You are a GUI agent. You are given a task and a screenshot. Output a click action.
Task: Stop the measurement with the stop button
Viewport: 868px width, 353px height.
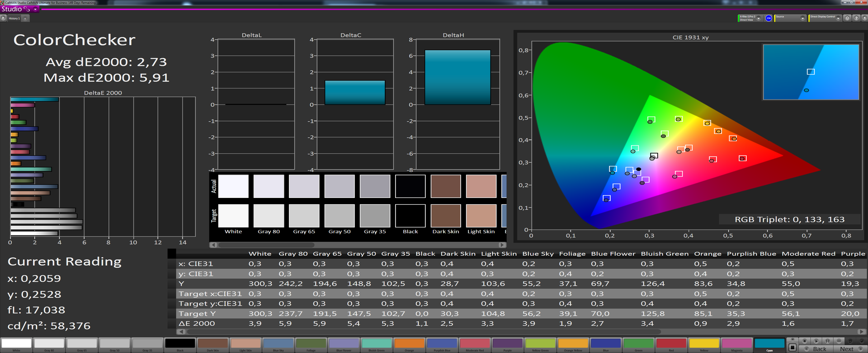tap(805, 341)
